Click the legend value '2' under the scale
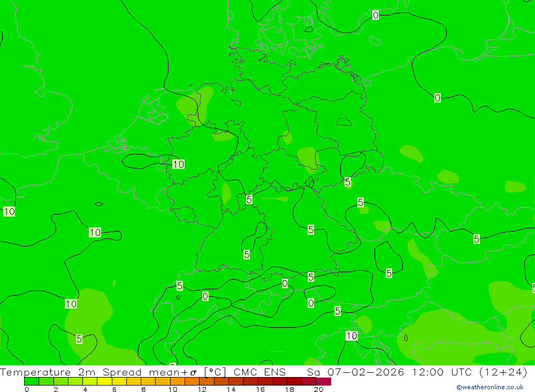Image resolution: width=535 pixels, height=392 pixels. point(56,389)
